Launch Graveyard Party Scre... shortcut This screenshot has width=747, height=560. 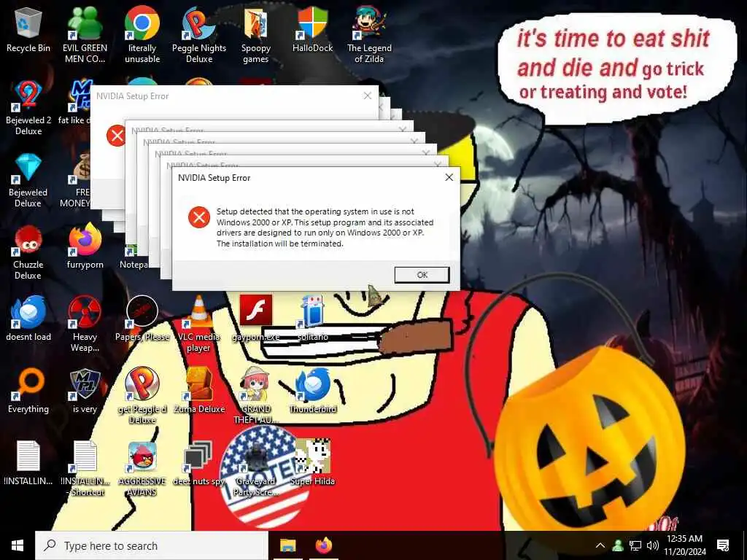pos(256,469)
